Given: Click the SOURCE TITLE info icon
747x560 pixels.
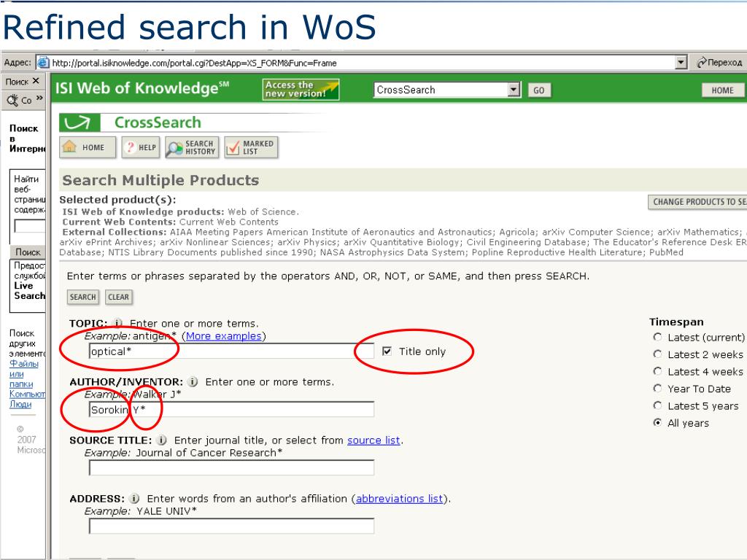Looking at the screenshot, I should [x=162, y=440].
